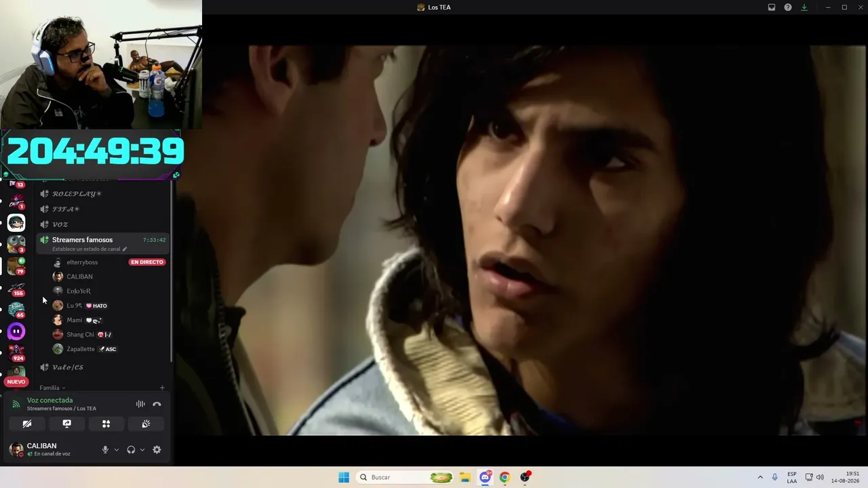Toggle noise suppression waveform icon
868x488 pixels.
(140, 404)
